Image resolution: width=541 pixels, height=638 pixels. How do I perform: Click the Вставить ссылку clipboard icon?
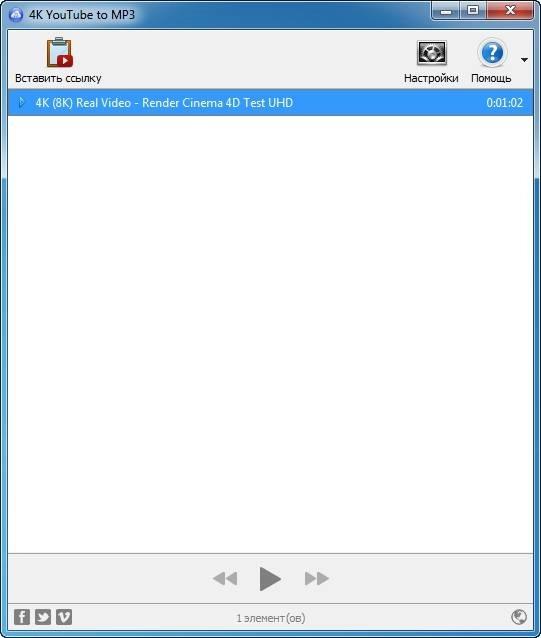tap(59, 53)
